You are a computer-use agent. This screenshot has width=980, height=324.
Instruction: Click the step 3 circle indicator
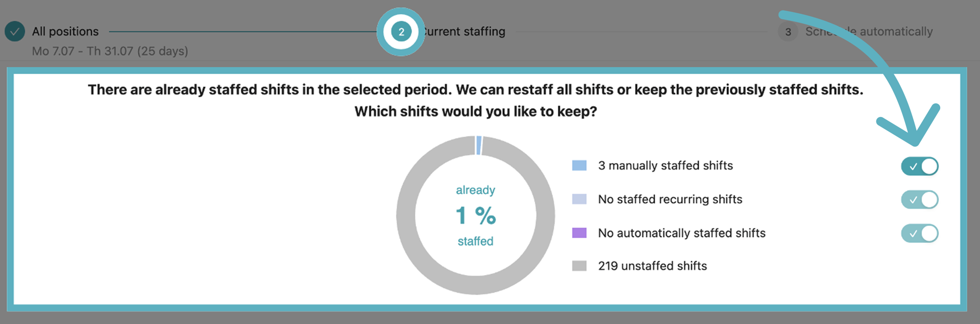788,31
